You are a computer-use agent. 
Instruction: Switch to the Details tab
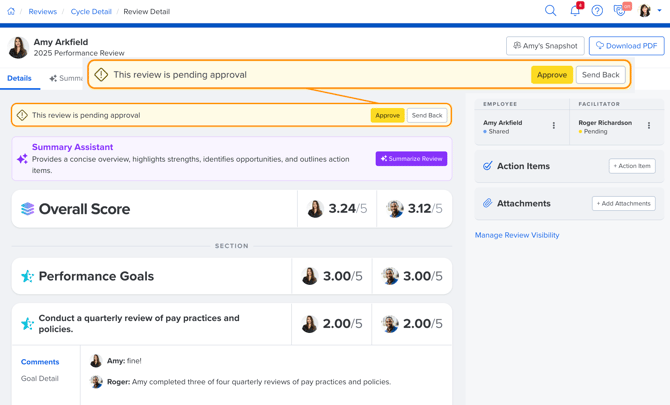(19, 78)
